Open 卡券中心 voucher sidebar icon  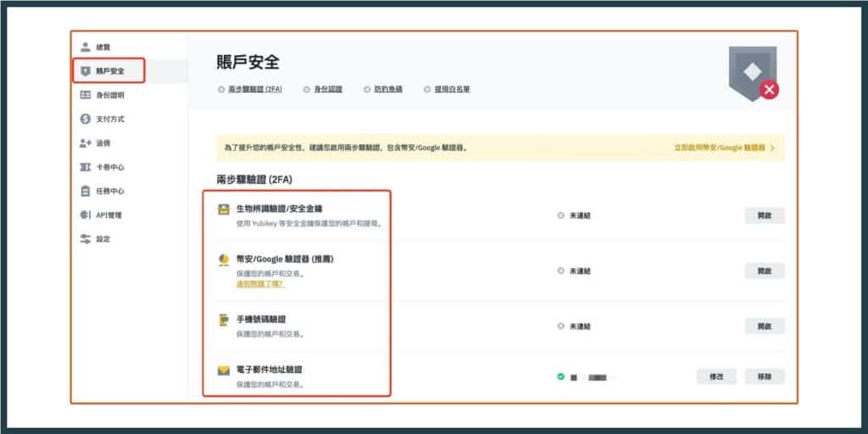[86, 167]
